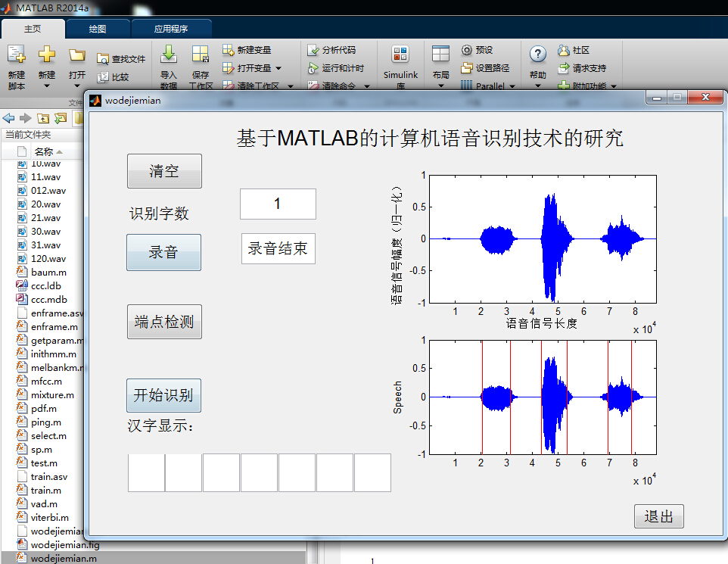Expand the Open (打开) dropdown arrow
This screenshot has height=564, width=728.
point(77,86)
